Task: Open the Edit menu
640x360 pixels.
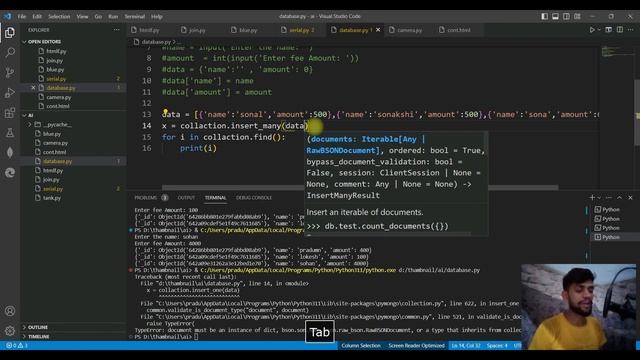Action: [37, 16]
